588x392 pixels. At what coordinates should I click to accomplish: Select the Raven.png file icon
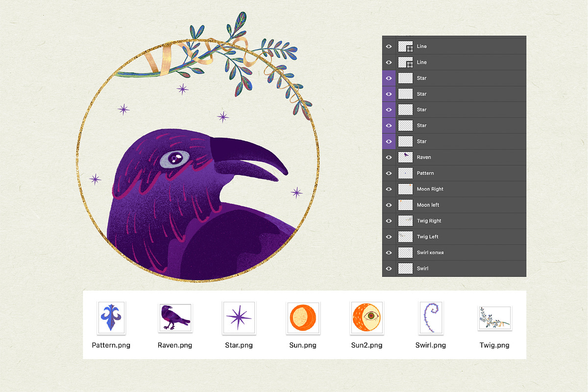pos(175,318)
